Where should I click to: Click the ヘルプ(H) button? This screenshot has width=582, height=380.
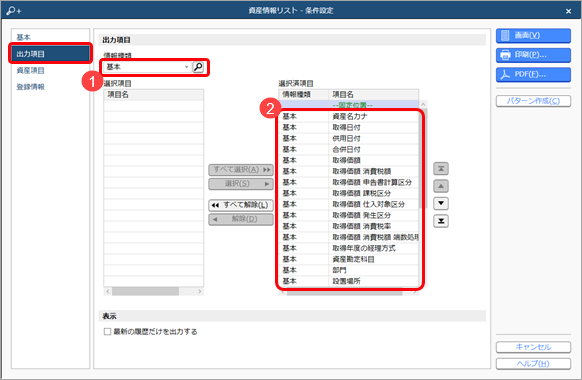coord(533,364)
